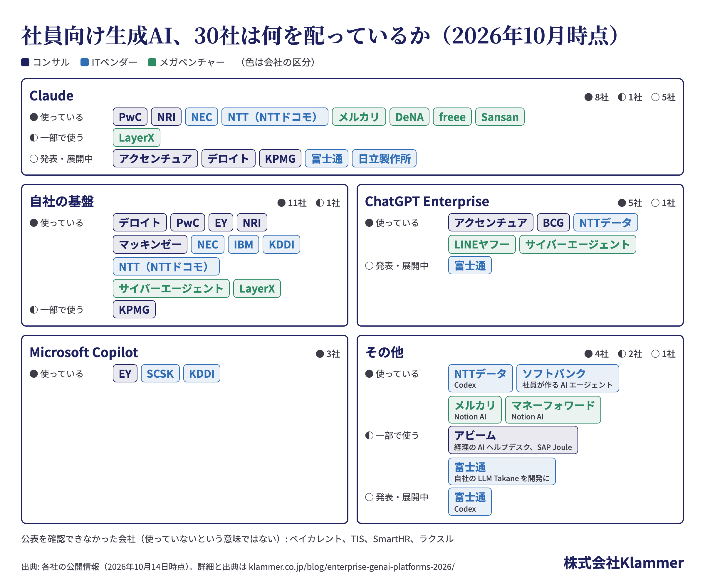Viewport: 705px width, 588px height.
Task: Click the KPMG chip under 自社の基盤 一部で使う
Action: (134, 310)
